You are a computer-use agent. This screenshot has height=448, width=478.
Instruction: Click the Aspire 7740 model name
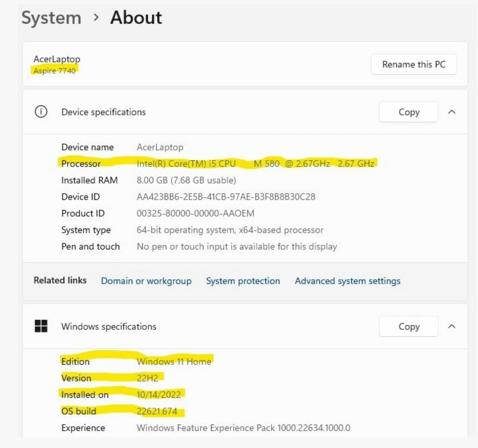pyautogui.click(x=54, y=71)
